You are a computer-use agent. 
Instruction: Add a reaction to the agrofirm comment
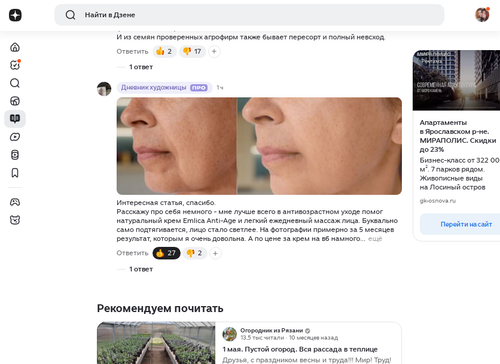[x=214, y=51]
